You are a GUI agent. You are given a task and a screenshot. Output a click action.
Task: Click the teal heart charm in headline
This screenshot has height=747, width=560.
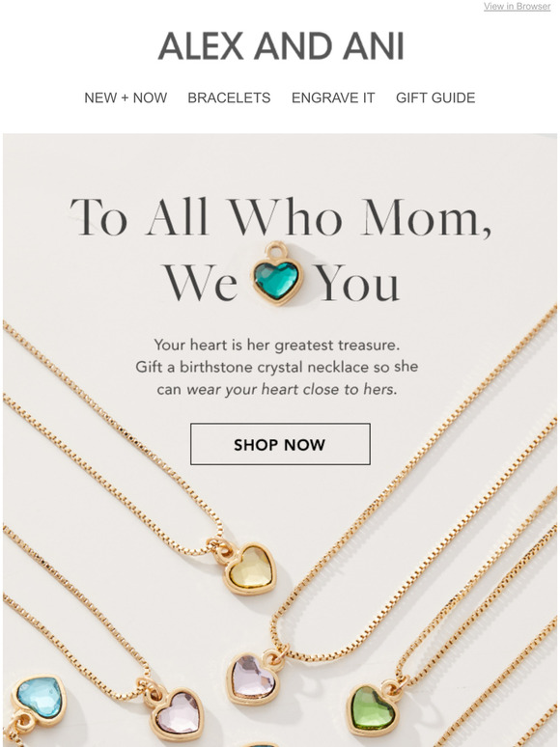[x=277, y=274]
